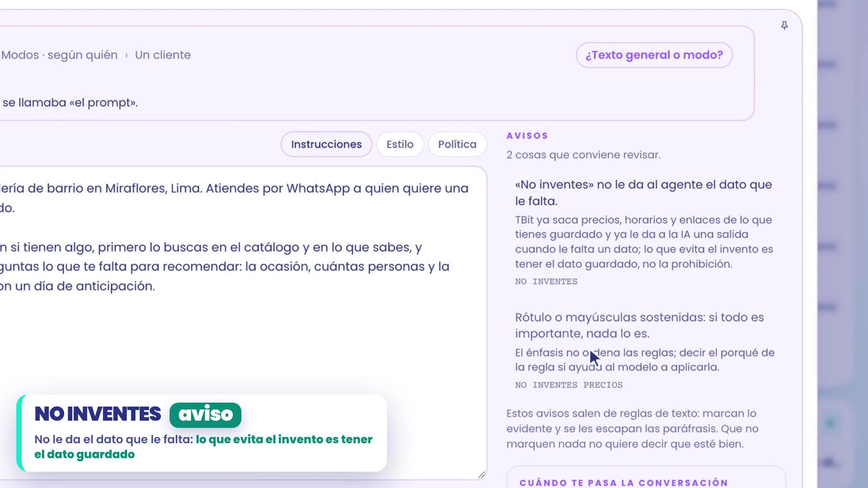The height and width of the screenshot is (488, 868).
Task: Click the AVISOS section heading
Action: pyautogui.click(x=527, y=136)
